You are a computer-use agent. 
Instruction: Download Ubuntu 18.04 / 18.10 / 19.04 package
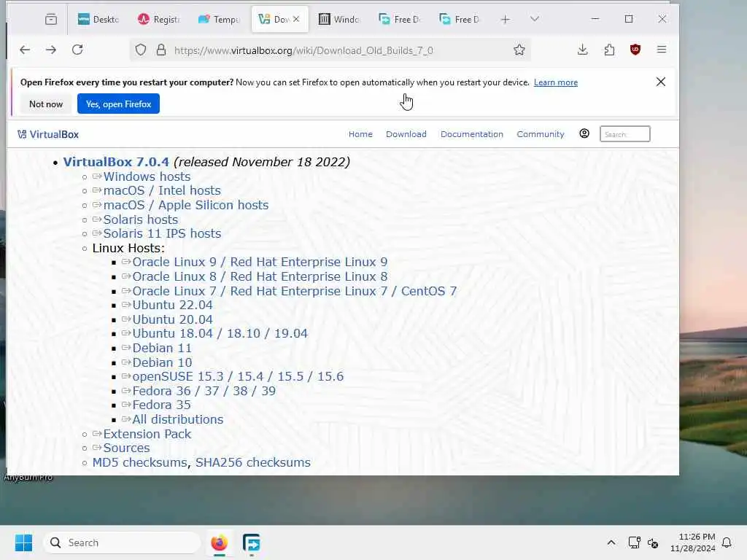point(220,333)
